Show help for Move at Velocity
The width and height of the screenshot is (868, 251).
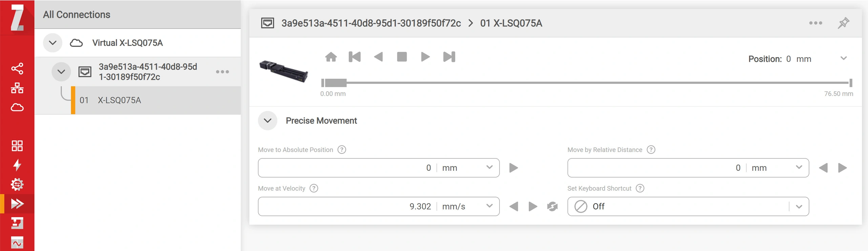pos(314,188)
